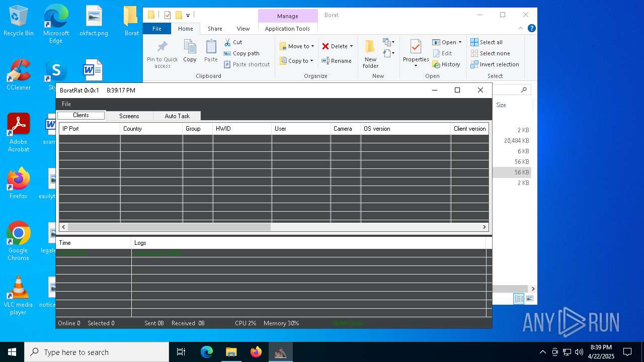Click the Copy path button
Image resolution: width=644 pixels, height=362 pixels.
(x=242, y=53)
